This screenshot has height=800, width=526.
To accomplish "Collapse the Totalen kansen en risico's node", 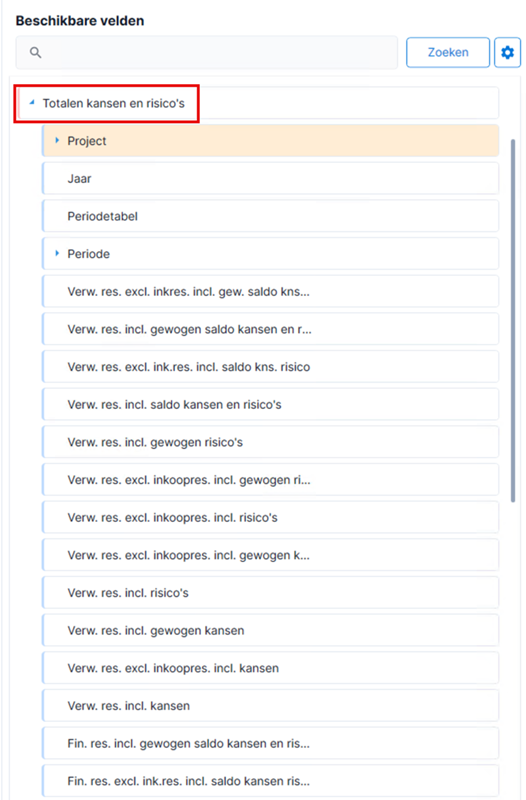I will (x=32, y=103).
